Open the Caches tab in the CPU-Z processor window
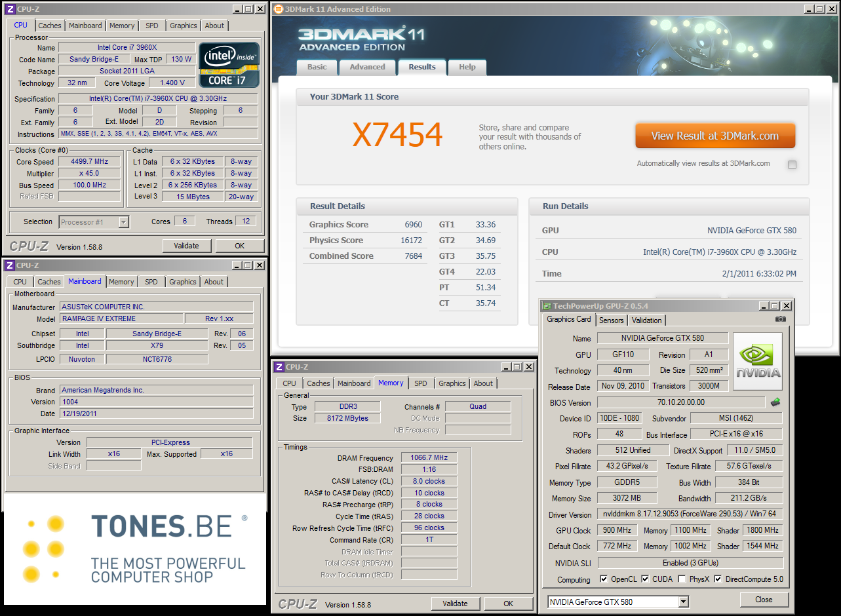The image size is (841, 616). (x=49, y=26)
